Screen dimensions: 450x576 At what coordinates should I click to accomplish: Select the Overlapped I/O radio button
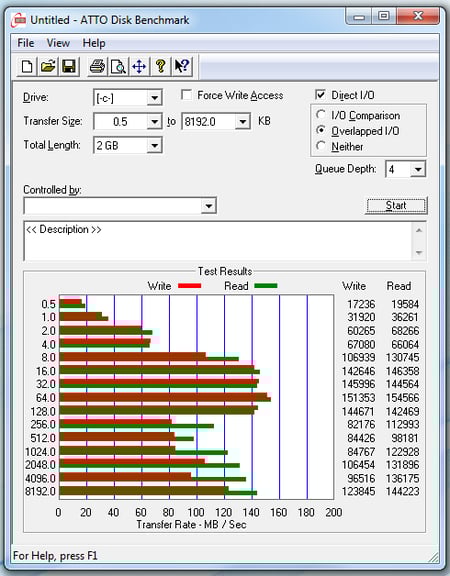pos(321,130)
